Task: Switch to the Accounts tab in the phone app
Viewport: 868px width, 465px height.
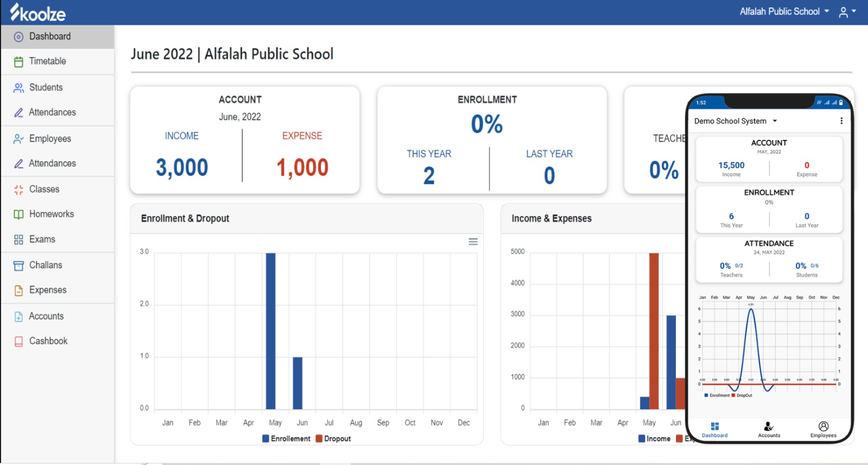Action: (x=769, y=430)
